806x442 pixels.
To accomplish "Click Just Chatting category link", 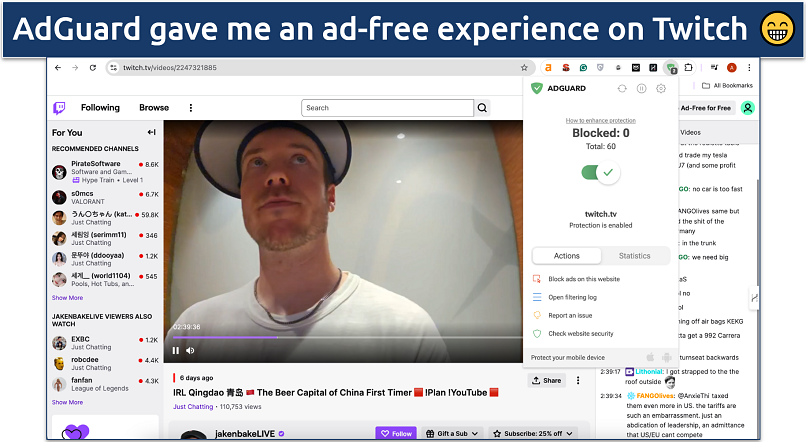I will (193, 407).
